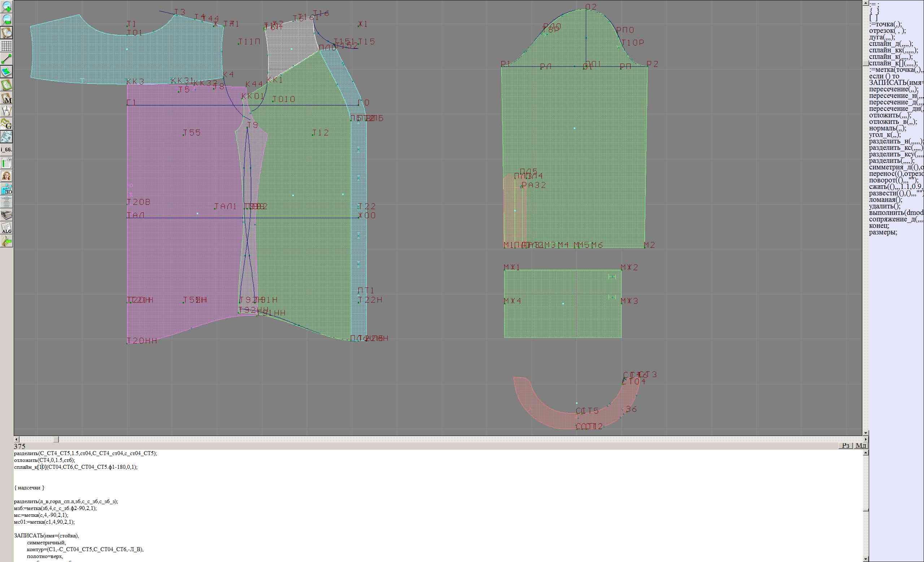Click the grading G icon
Image resolution: width=924 pixels, height=562 pixels.
[x=6, y=124]
